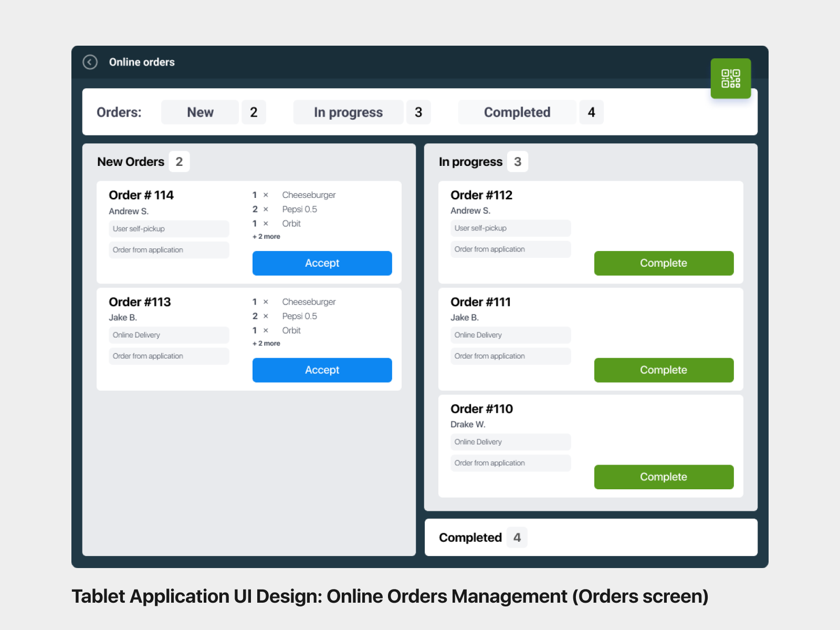Click 'Order from application' label on Order #110
840x630 pixels.
point(510,463)
